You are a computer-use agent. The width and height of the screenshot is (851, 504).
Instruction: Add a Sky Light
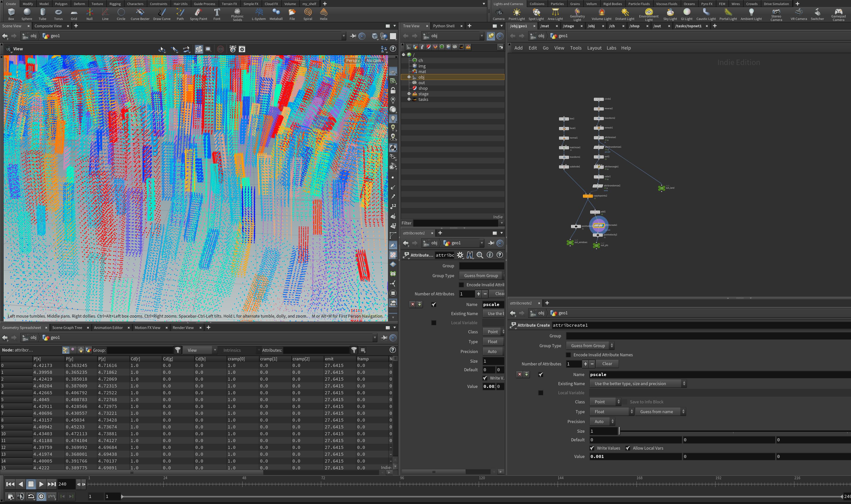pyautogui.click(x=670, y=14)
